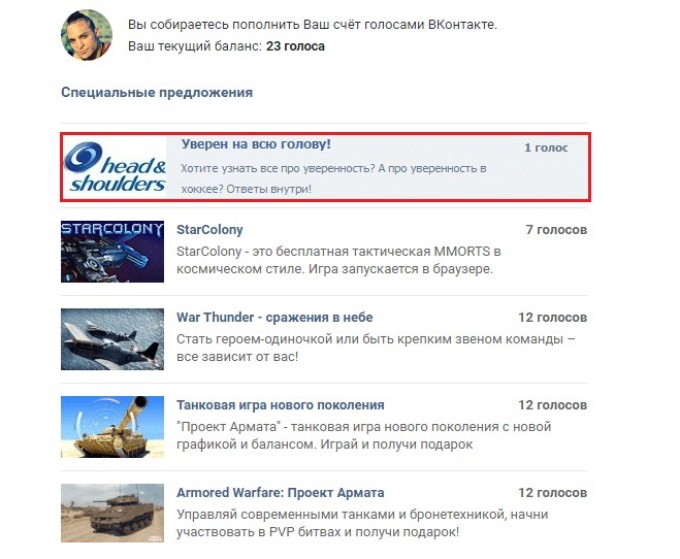Screen dimensions: 680x559
Task: Click the StarColony game thumbnail
Action: 112,252
